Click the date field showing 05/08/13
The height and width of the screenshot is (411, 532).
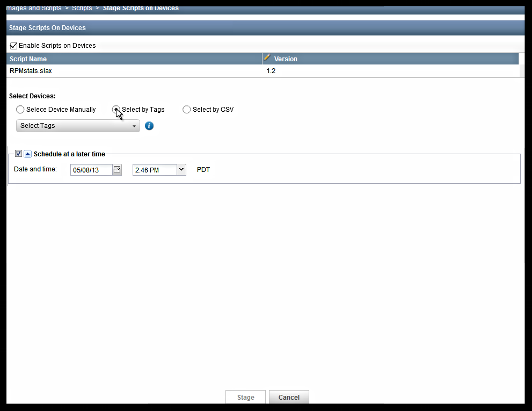(92, 170)
